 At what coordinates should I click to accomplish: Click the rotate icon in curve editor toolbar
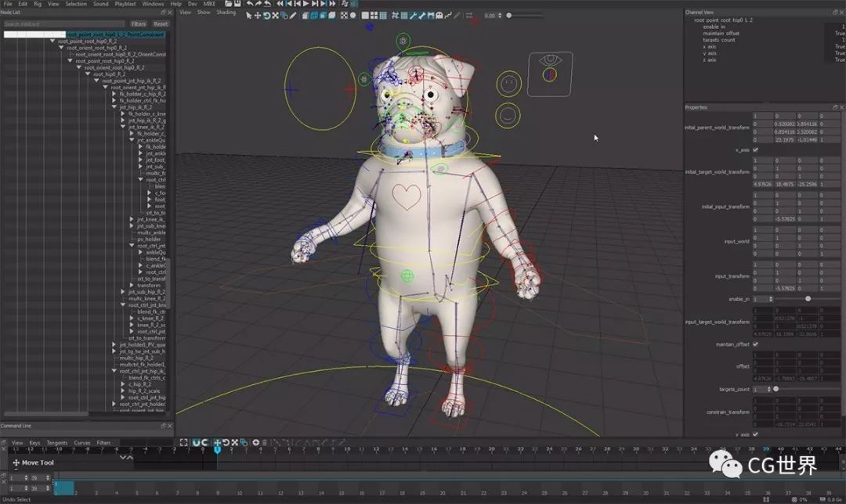pos(226,442)
